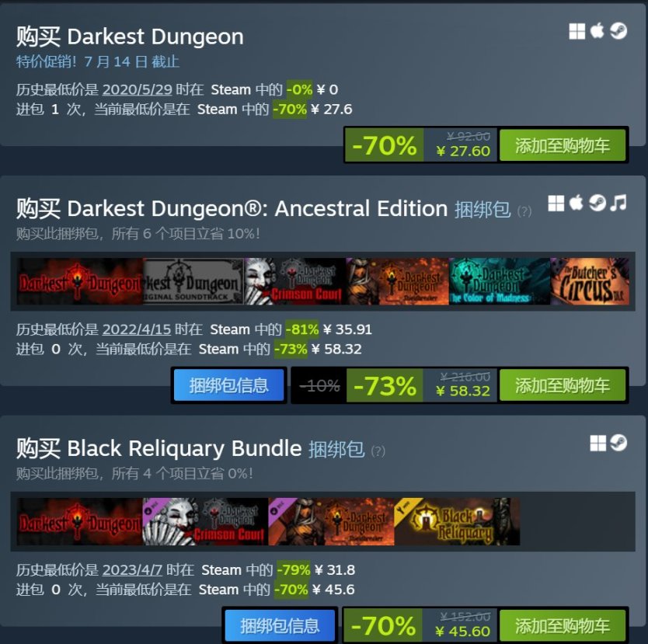Click the question mark beside Ancestral Edition 捆绑包

click(x=524, y=211)
